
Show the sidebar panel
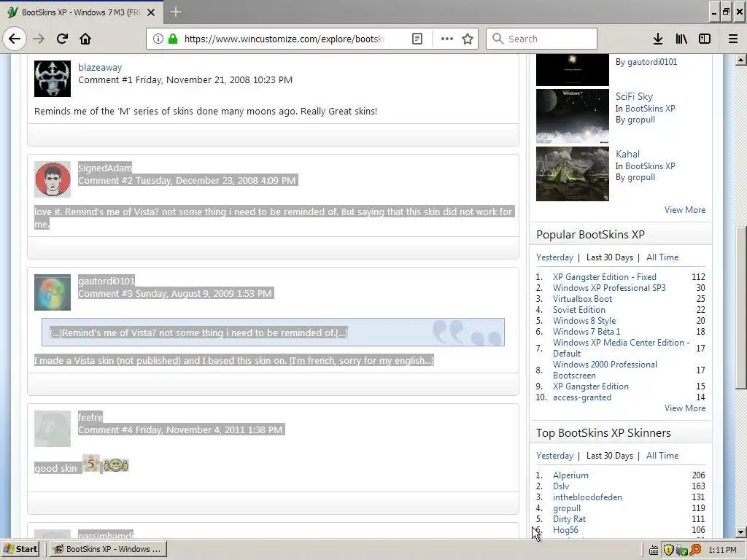pos(705,39)
